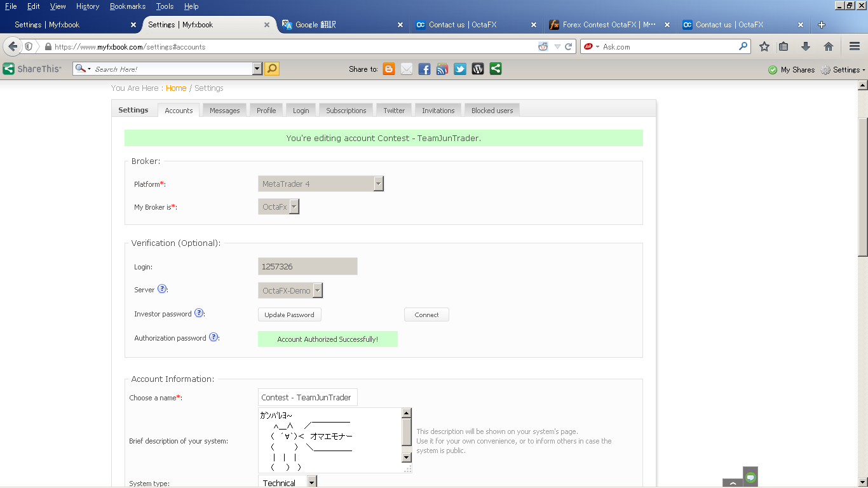The width and height of the screenshot is (868, 488).
Task: Click the Server help question icon
Action: pyautogui.click(x=162, y=289)
